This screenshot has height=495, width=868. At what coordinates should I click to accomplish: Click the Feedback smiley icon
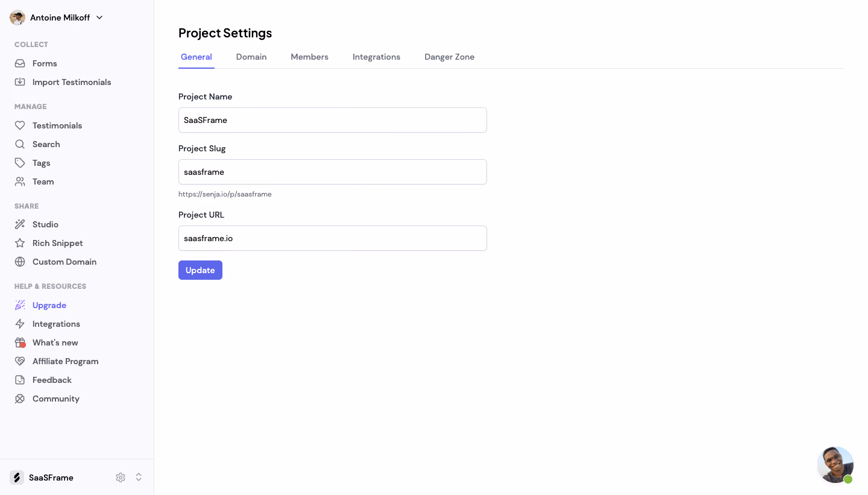[20, 380]
